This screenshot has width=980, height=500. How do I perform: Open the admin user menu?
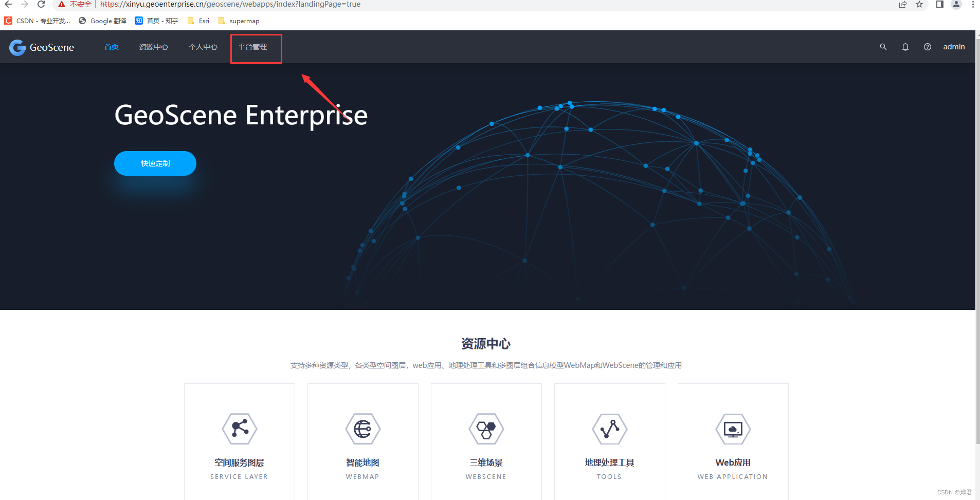pos(954,47)
